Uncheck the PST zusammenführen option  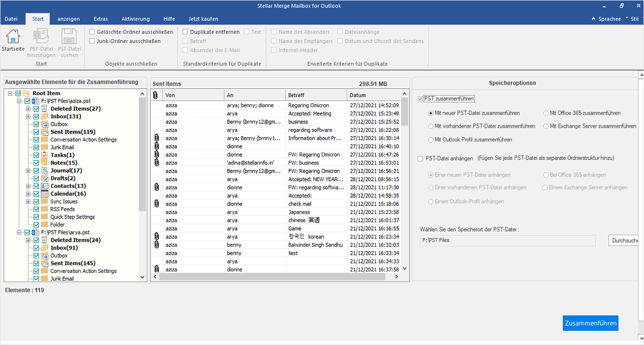421,99
